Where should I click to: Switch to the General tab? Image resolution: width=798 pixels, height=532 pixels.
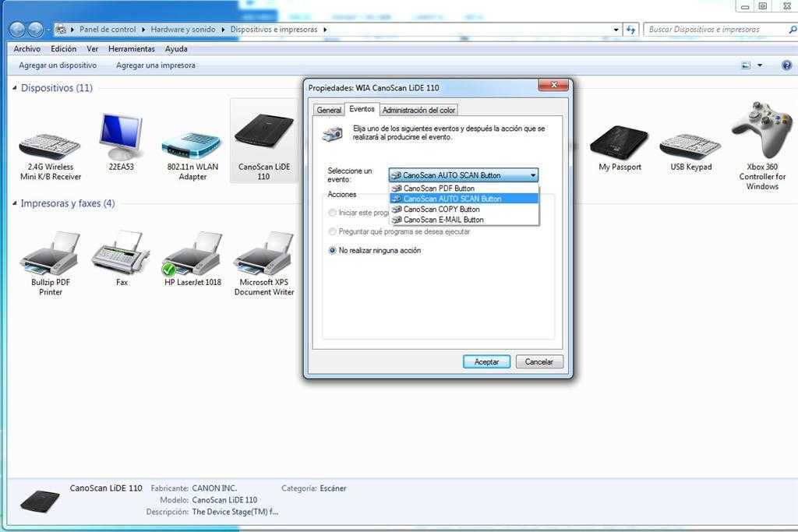pyautogui.click(x=329, y=110)
